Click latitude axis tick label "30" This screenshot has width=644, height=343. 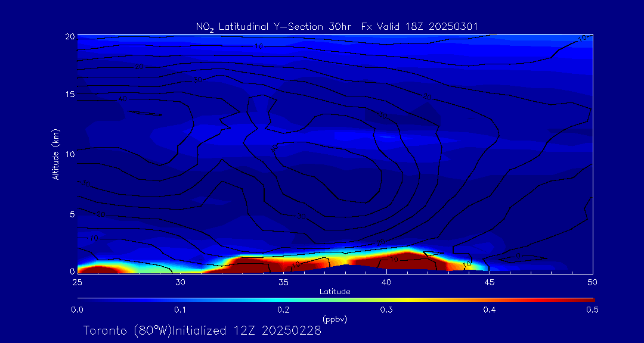tap(180, 282)
